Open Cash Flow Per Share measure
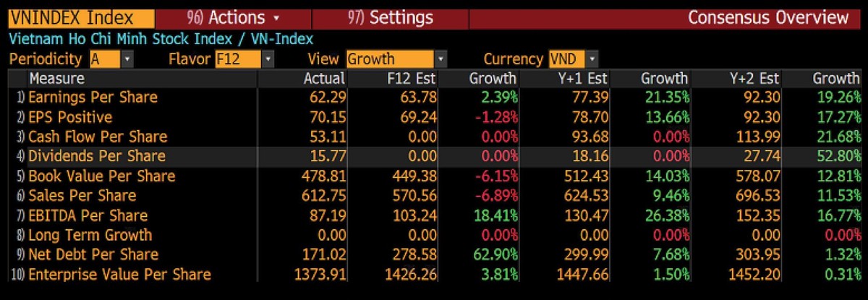 pos(98,137)
